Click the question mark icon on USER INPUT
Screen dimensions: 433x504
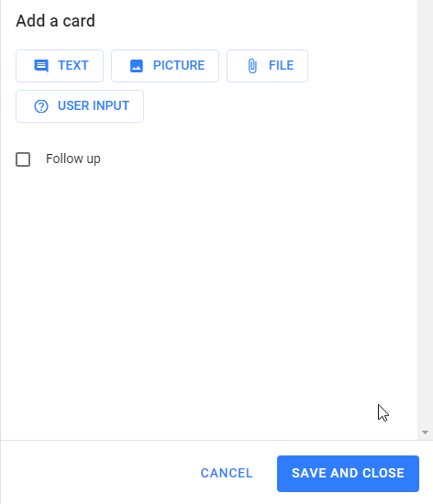click(41, 106)
